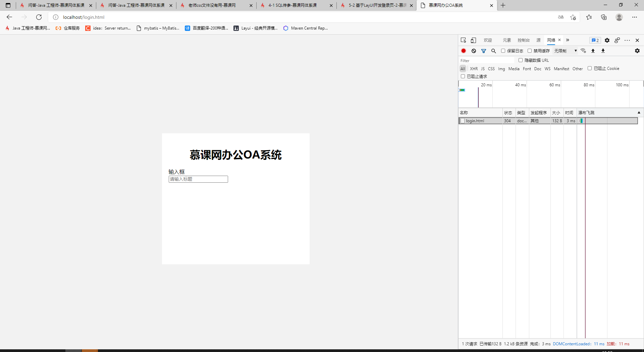Enable the 禁用缓存 checkbox
The image size is (644, 352).
530,51
